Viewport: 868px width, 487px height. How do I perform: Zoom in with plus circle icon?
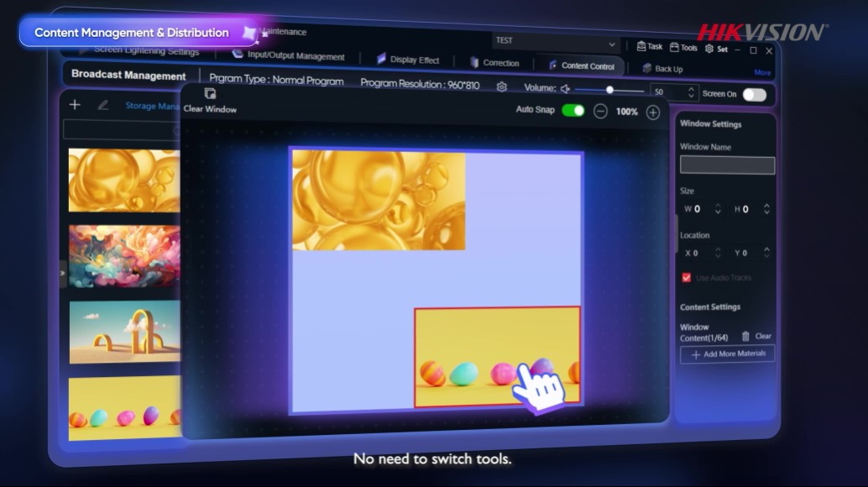pos(652,113)
